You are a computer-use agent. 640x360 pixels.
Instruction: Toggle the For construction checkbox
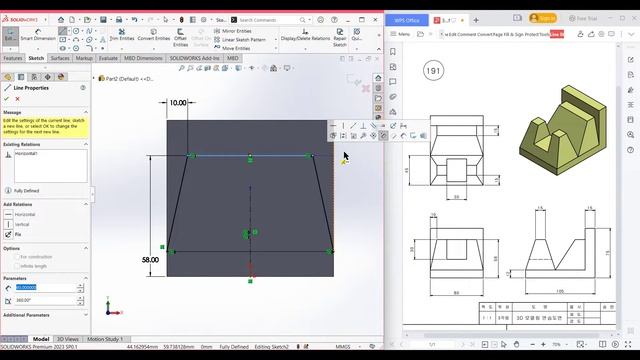[17, 257]
